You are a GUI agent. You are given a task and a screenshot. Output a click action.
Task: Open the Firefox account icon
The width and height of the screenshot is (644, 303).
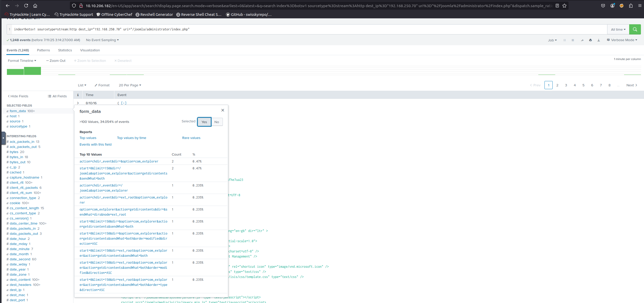[x=612, y=6]
